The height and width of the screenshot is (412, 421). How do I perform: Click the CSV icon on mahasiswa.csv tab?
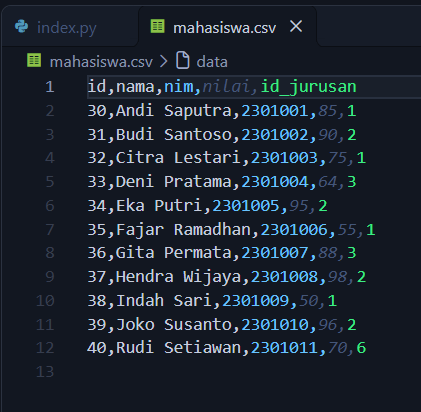(157, 26)
